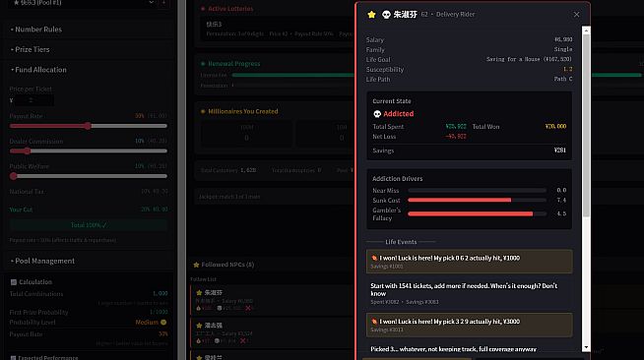The width and height of the screenshot is (644, 360).
Task: Click the Susceptibility 1.2 value
Action: pos(567,69)
